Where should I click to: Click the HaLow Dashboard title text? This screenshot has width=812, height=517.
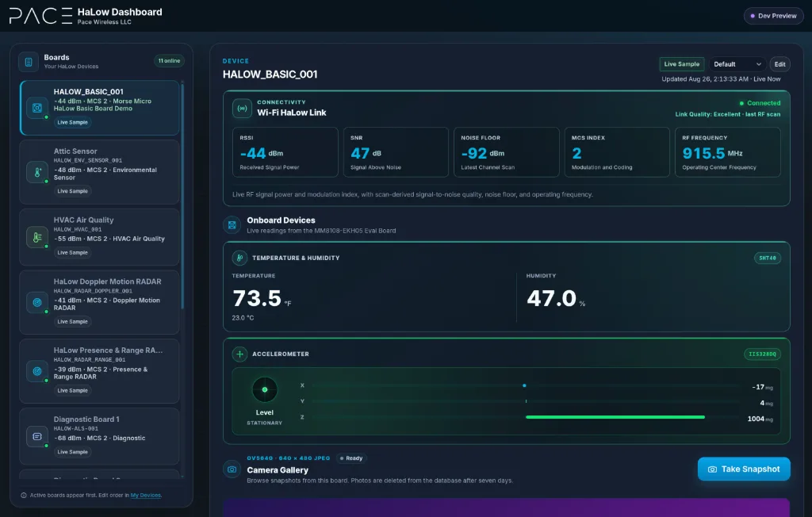pyautogui.click(x=120, y=12)
